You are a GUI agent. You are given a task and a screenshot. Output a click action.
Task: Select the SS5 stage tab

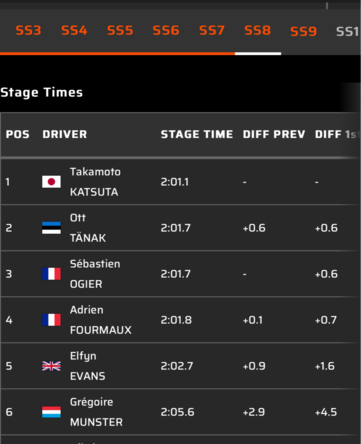point(120,31)
